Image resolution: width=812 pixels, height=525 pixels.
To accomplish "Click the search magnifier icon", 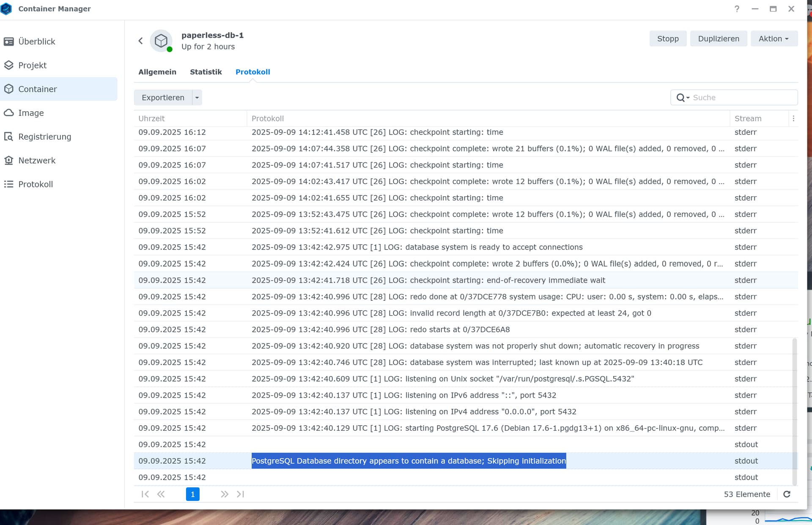I will pos(680,98).
